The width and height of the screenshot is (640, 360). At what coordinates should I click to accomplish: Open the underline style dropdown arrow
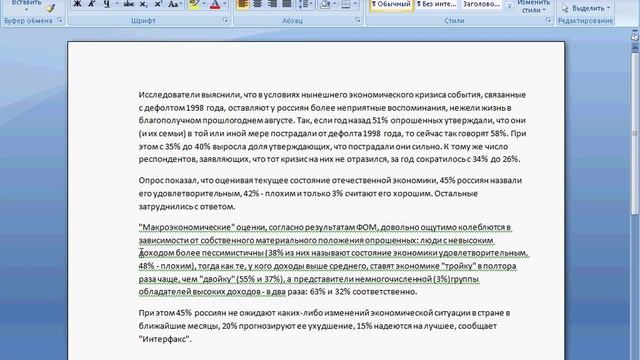click(x=116, y=4)
